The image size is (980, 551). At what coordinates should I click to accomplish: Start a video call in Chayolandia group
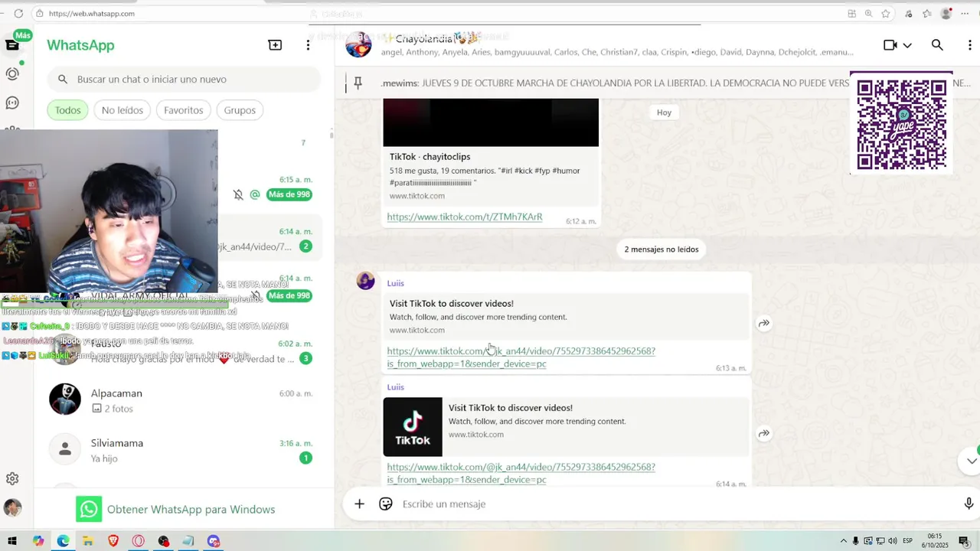pos(890,45)
